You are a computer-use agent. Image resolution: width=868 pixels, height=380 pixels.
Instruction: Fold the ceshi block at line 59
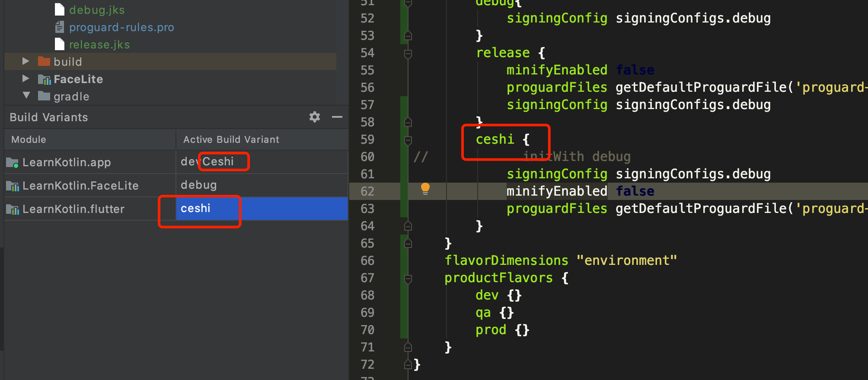pyautogui.click(x=408, y=140)
